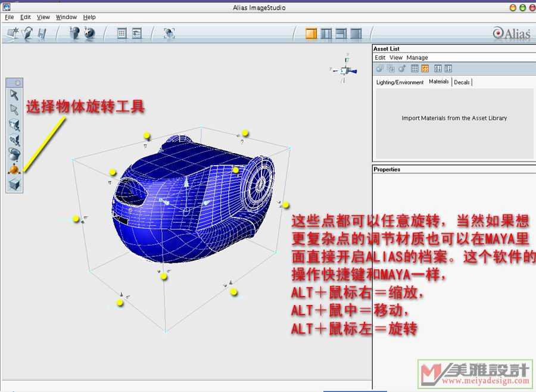Select the cube with star pick tool
536x392 pixels.
[x=14, y=125]
